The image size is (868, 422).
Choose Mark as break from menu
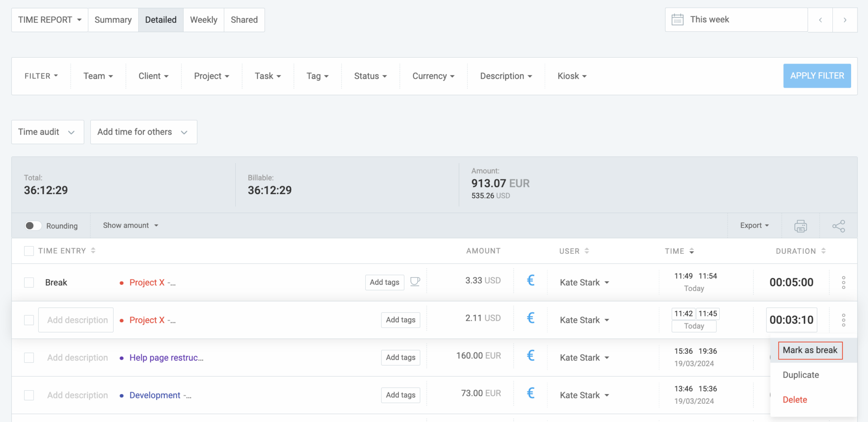(810, 350)
